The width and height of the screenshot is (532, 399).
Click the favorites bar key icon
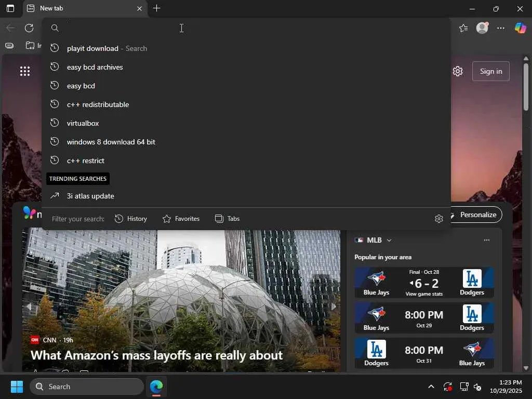(9, 46)
